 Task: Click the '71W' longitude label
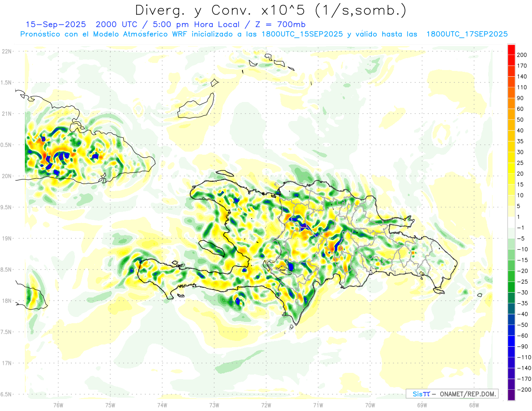click(318, 405)
